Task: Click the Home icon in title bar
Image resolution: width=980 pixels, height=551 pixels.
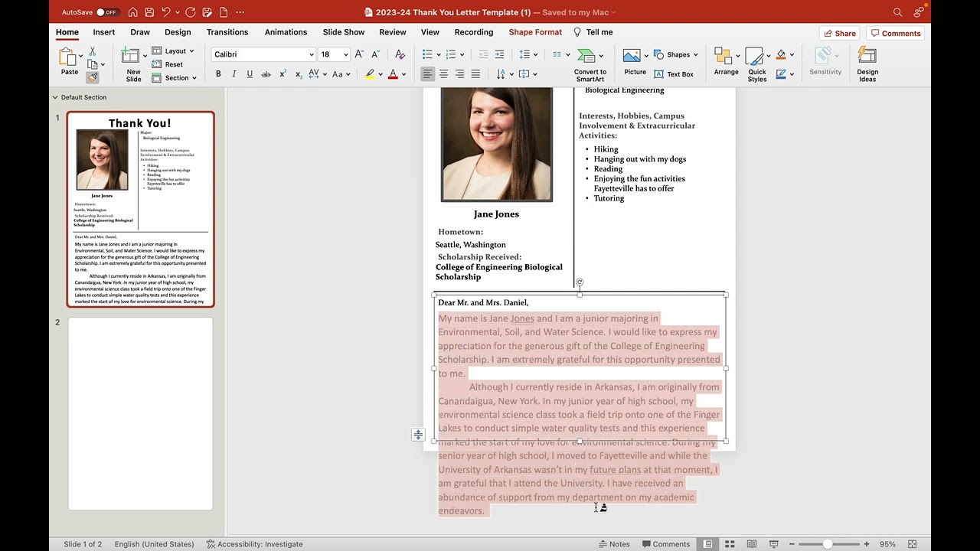Action: point(133,12)
